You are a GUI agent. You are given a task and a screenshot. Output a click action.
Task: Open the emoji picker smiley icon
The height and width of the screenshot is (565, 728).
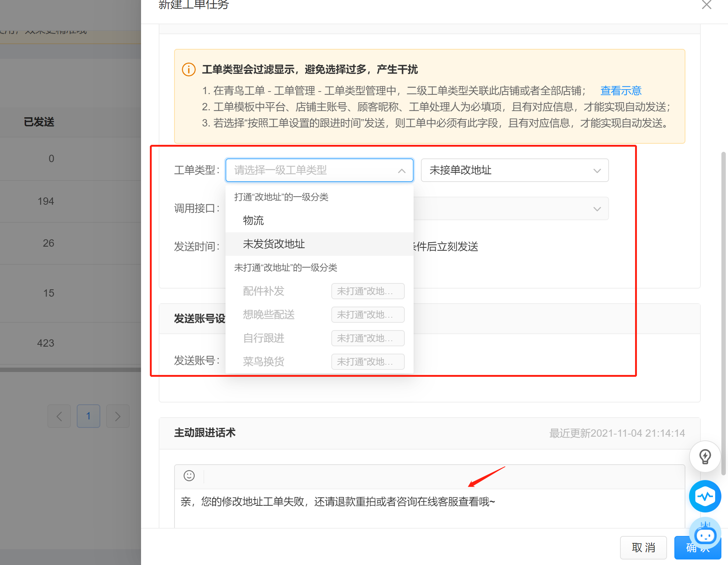[x=189, y=476]
